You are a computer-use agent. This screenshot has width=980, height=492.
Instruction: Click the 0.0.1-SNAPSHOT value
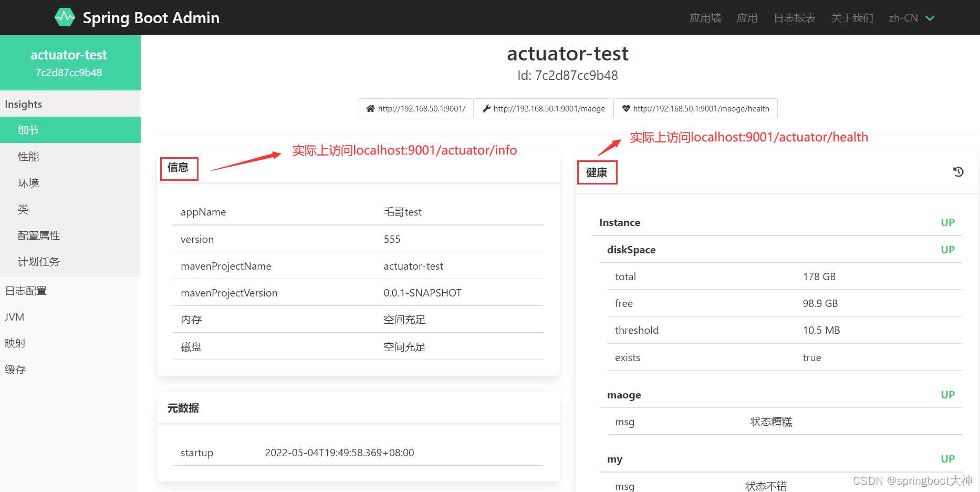[422, 293]
